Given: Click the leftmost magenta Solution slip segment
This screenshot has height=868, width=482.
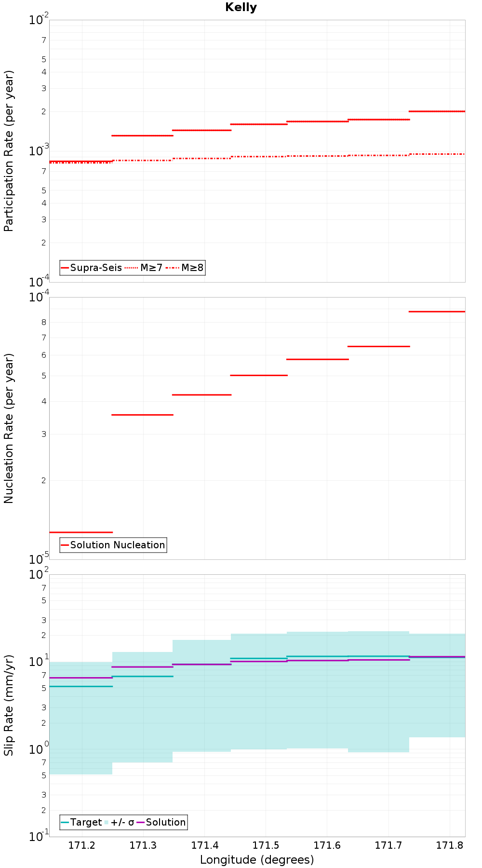Looking at the screenshot, I should [81, 678].
